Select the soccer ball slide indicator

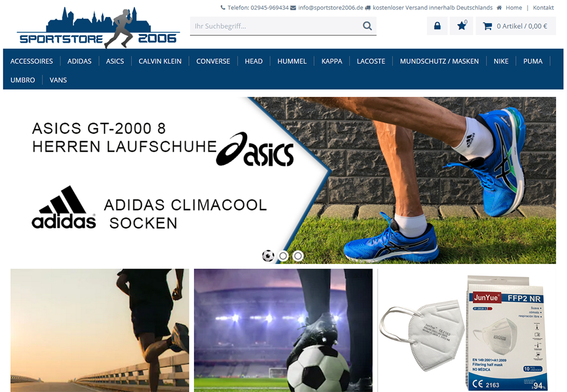coord(268,256)
